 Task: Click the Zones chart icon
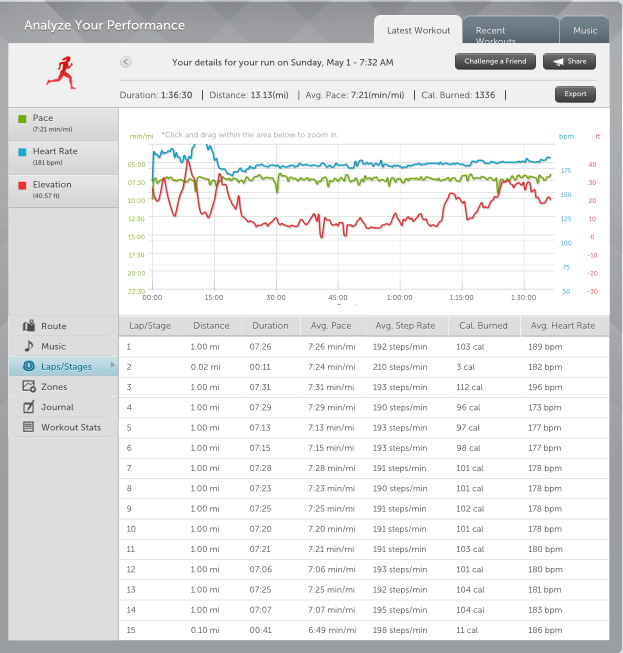tap(29, 386)
